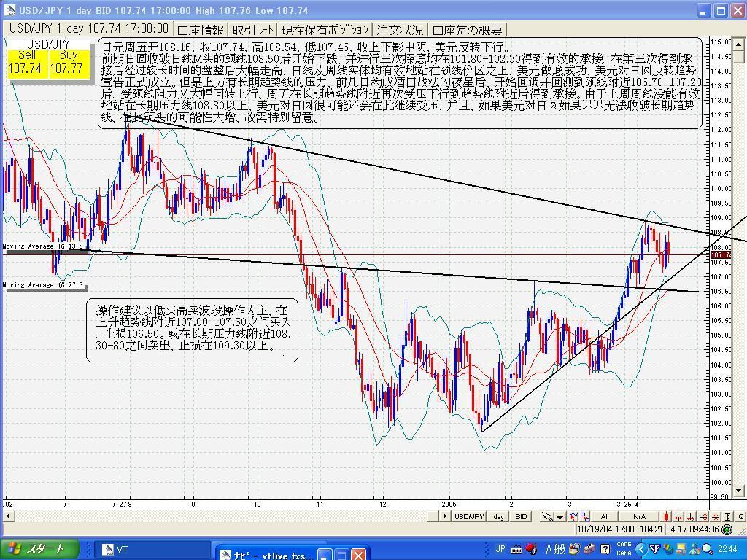The image size is (747, 560).
Task: Open the USD/JPY currency pair selector
Action: 470,516
